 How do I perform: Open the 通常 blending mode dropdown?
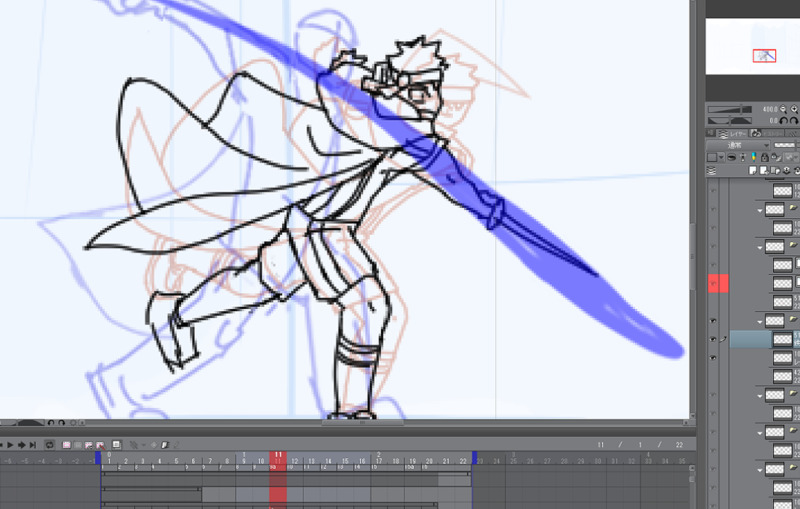pyautogui.click(x=738, y=145)
